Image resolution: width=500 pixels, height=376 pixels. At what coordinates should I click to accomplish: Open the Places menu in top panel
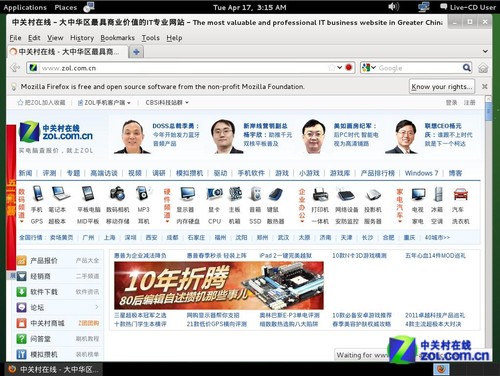click(66, 7)
